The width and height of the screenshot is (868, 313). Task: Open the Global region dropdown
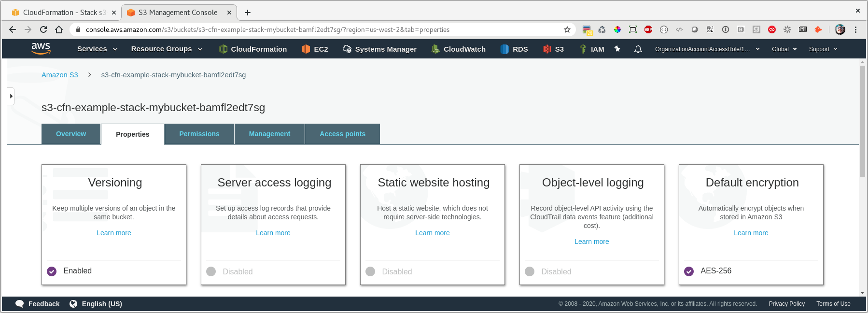(x=784, y=49)
